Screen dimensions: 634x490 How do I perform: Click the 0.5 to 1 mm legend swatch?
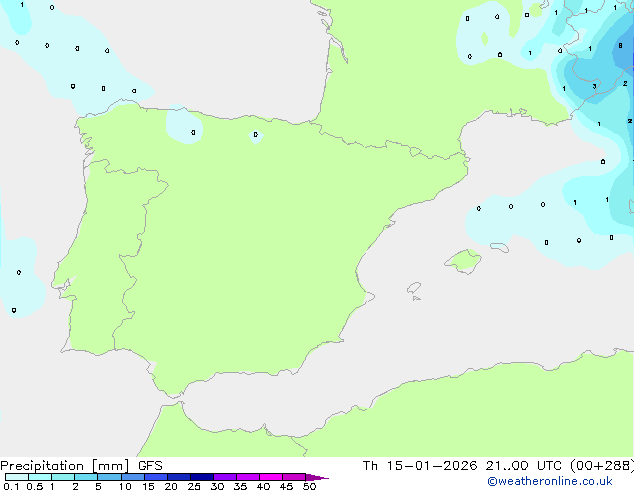tap(40, 477)
